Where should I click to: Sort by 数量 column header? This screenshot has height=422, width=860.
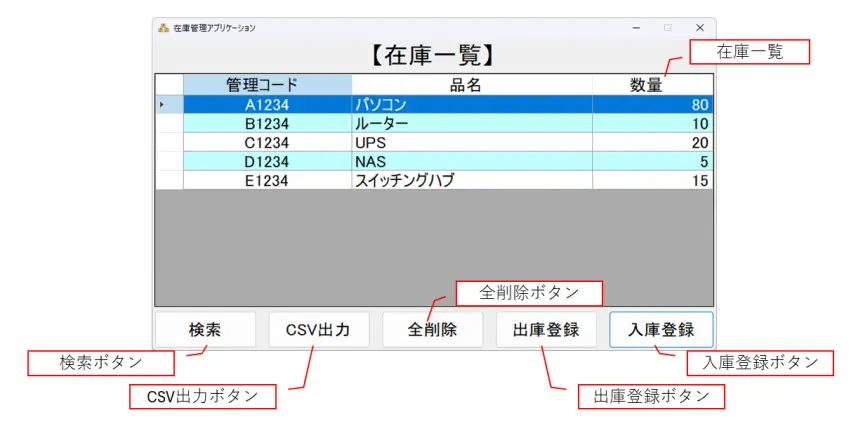coord(652,85)
